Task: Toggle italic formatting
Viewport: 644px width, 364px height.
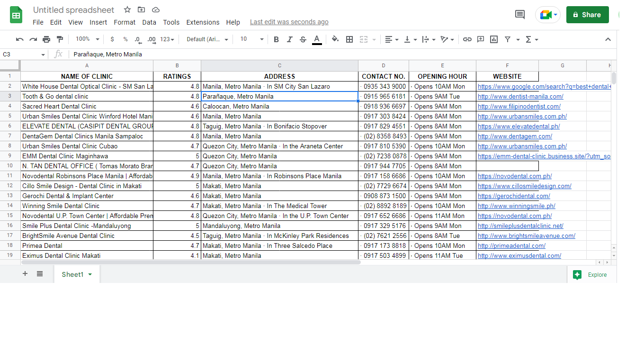Action: click(x=290, y=39)
